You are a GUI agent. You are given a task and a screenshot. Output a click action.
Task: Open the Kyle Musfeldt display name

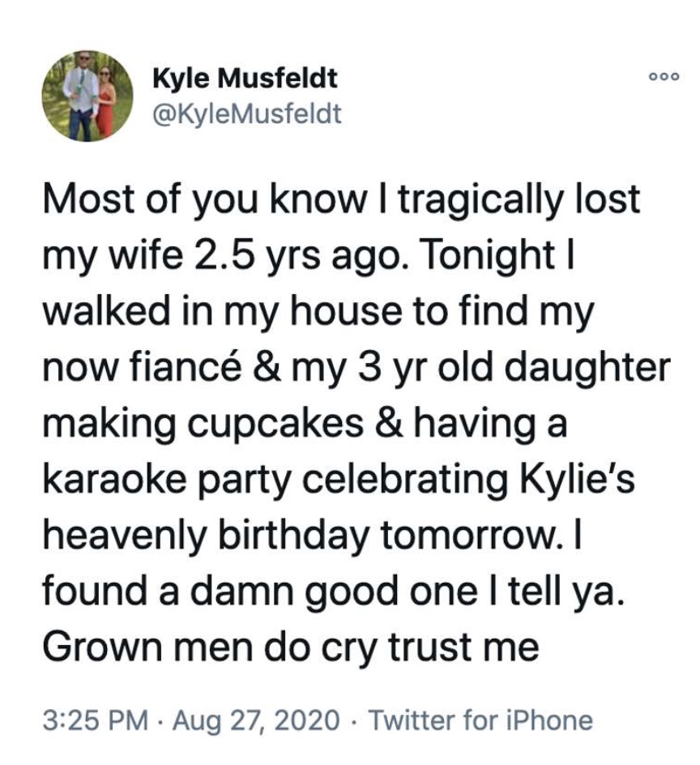click(x=245, y=78)
